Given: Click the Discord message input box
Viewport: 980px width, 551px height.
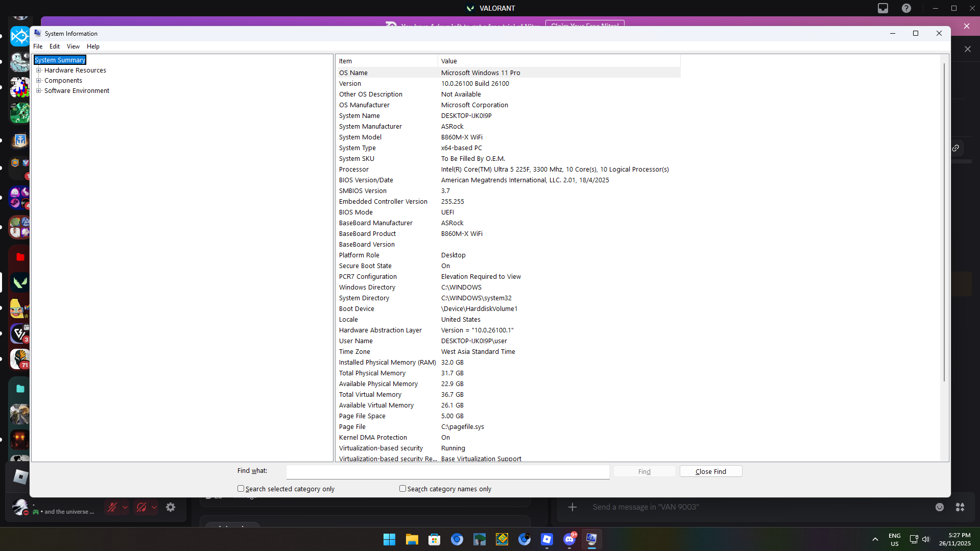Looking at the screenshot, I should 758,507.
